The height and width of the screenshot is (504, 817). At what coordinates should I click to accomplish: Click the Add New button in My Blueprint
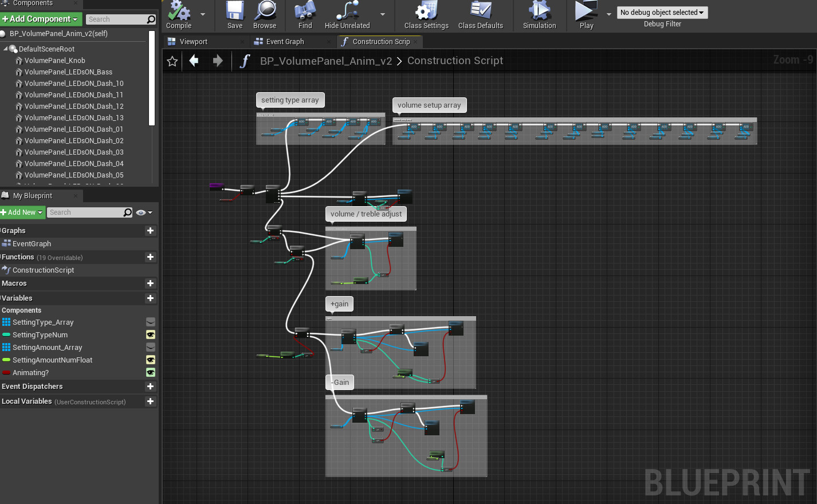click(22, 212)
